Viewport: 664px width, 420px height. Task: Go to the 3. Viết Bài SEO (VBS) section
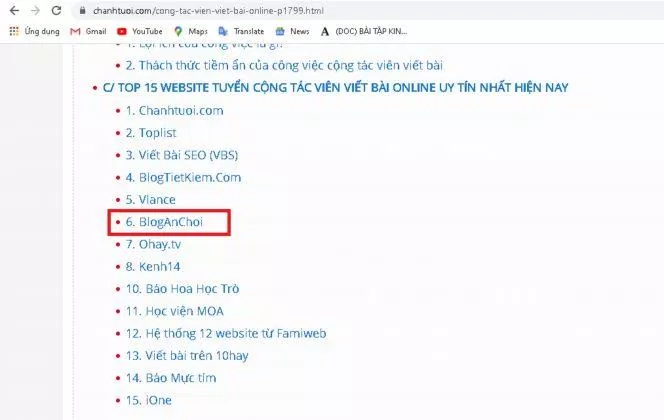click(x=182, y=155)
